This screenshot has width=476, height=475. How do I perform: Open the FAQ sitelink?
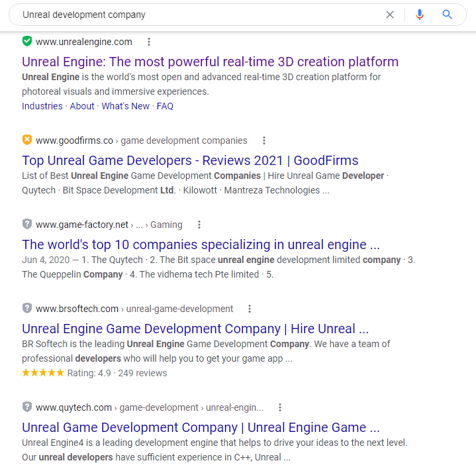pos(165,106)
